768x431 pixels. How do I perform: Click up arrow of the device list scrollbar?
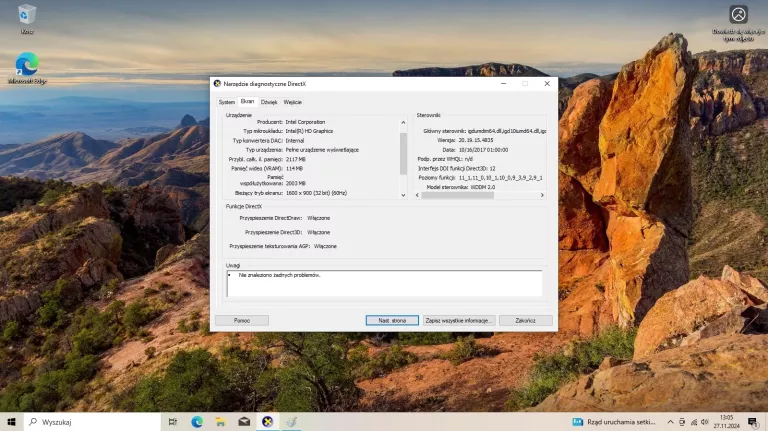click(403, 122)
